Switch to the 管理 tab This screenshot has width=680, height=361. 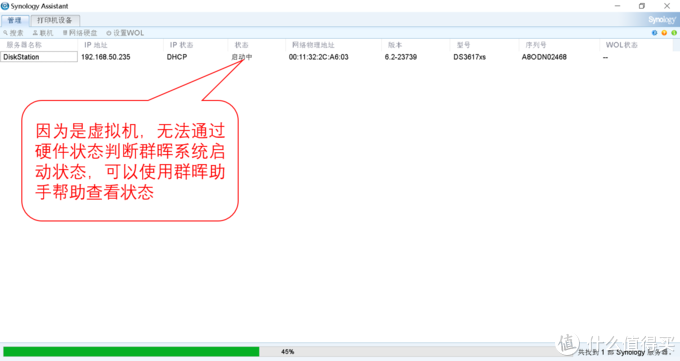tap(15, 20)
